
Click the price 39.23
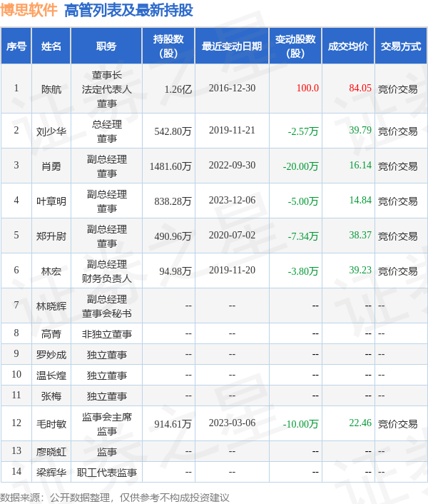point(360,271)
